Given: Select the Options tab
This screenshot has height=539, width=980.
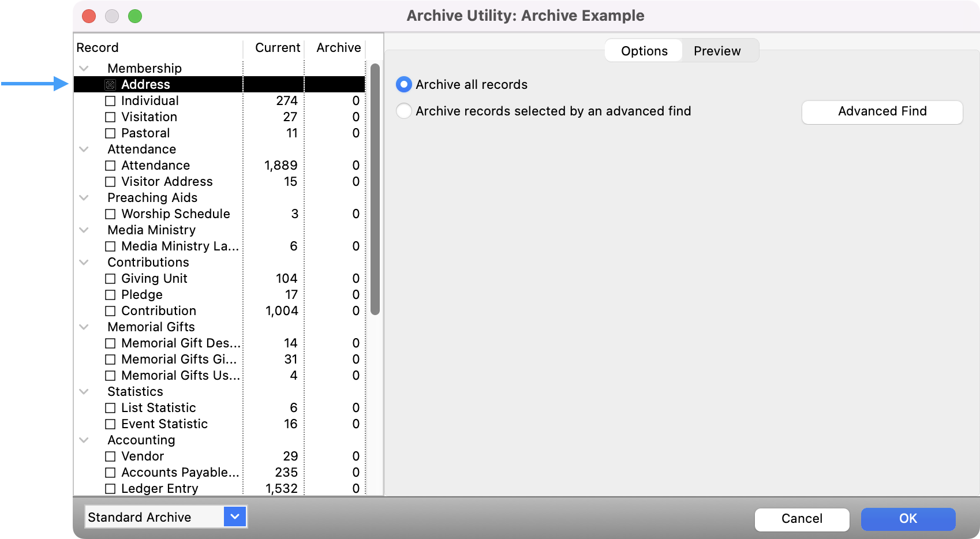Looking at the screenshot, I should pyautogui.click(x=643, y=51).
